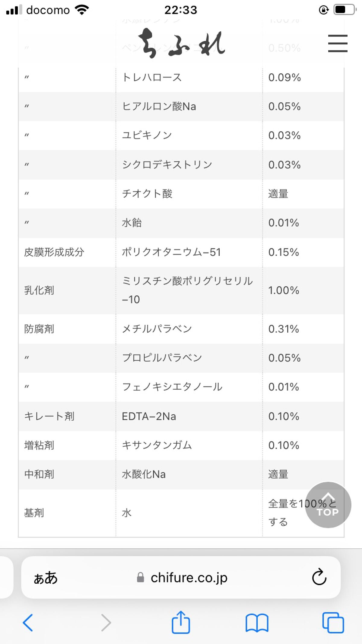Viewport: 362px width, 644px height.
Task: Show open tabs with tabs icon
Action: tap(333, 622)
